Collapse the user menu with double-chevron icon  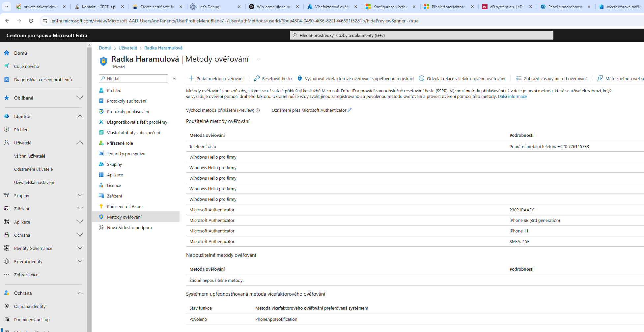point(174,78)
